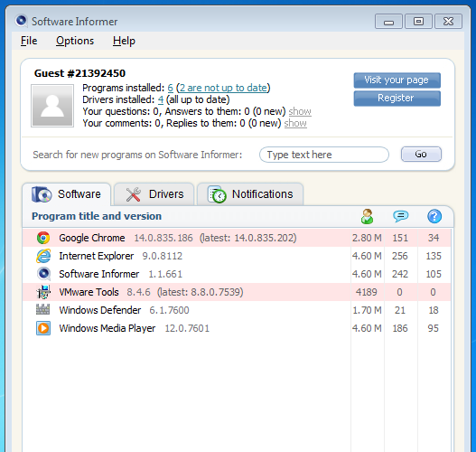
Task: Switch to the Drivers tab
Action: coord(154,194)
